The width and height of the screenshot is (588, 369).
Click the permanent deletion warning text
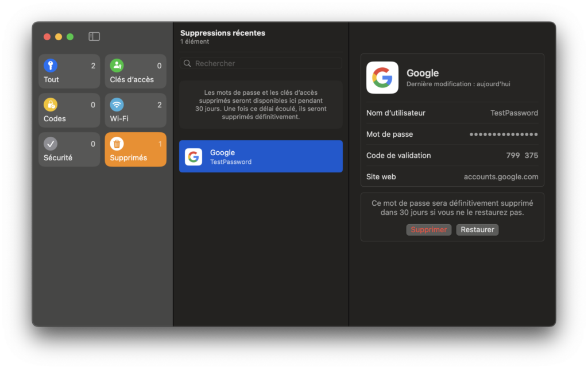[x=452, y=207]
